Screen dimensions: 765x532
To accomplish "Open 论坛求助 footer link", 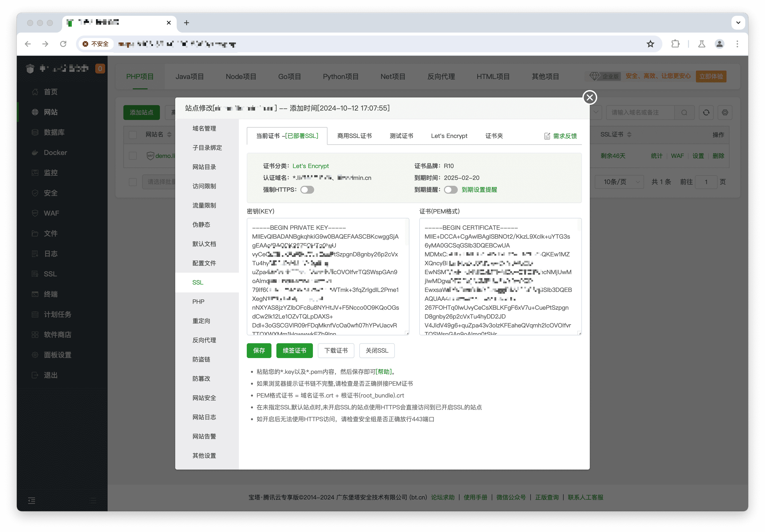I will click(x=442, y=497).
